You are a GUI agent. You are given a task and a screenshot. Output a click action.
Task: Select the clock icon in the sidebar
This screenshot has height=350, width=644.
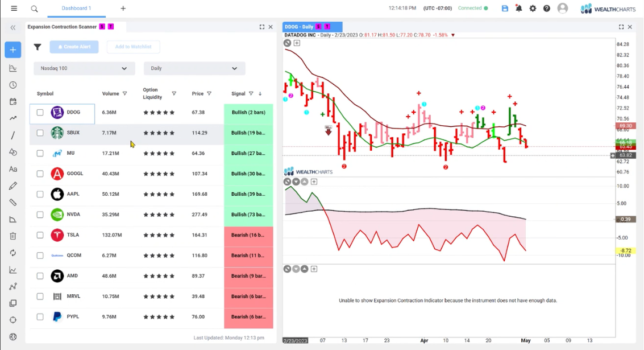[x=13, y=85]
